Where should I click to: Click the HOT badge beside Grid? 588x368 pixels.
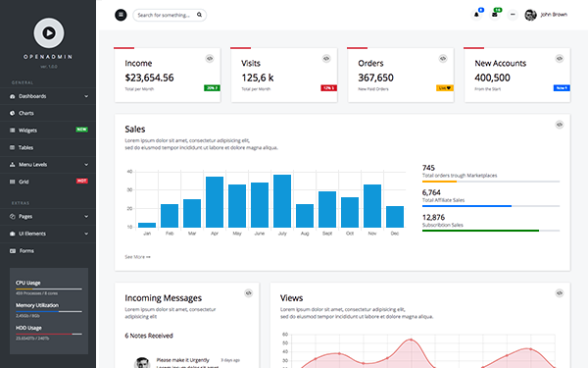tap(81, 181)
